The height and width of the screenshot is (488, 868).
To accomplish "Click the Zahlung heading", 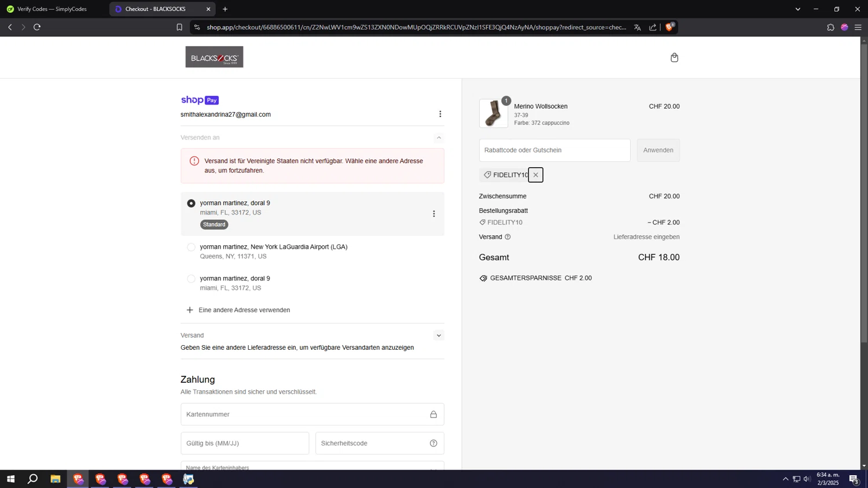I will [198, 379].
